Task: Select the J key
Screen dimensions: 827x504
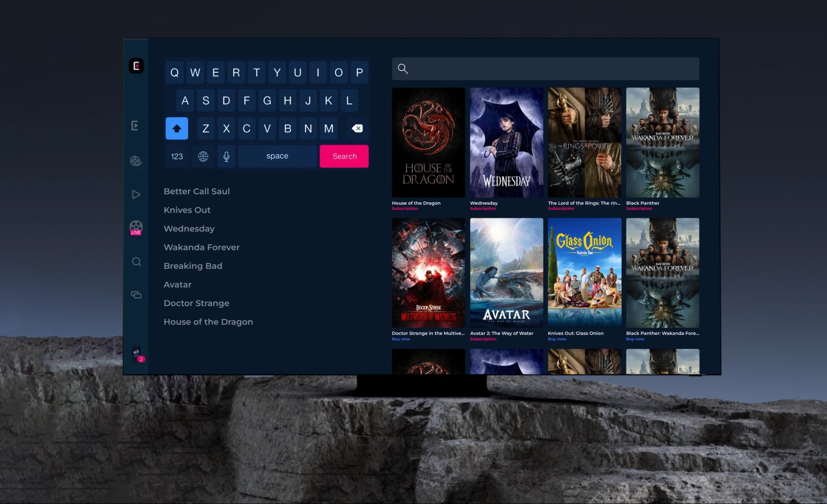Action: (x=308, y=101)
